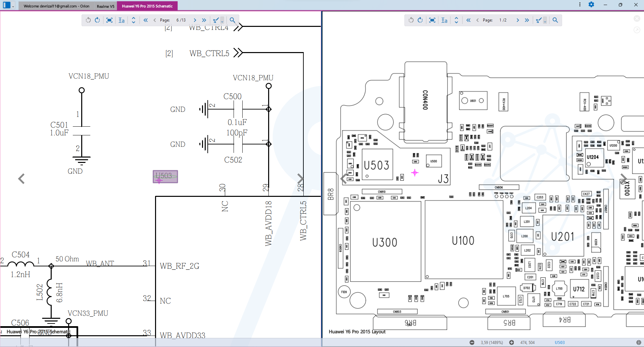Image resolution: width=644 pixels, height=347 pixels.
Task: Zoom out using minus icon in status bar
Action: tap(472, 342)
